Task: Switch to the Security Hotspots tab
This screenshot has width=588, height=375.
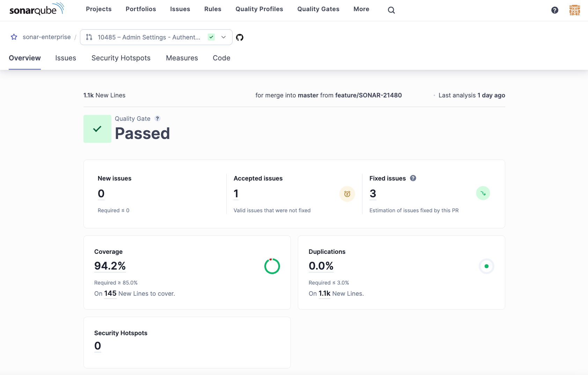Action: pos(121,58)
